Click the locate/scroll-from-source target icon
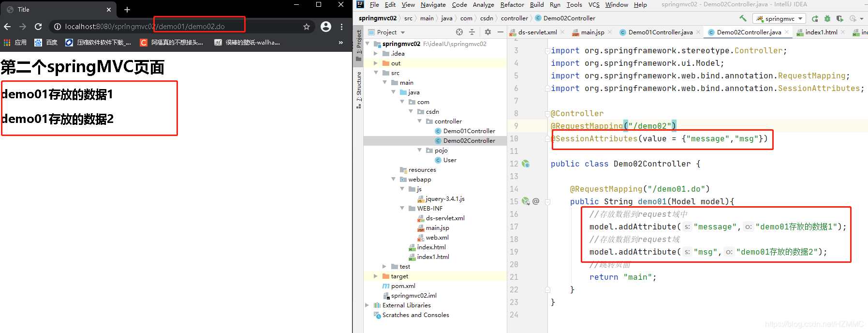 pyautogui.click(x=459, y=32)
